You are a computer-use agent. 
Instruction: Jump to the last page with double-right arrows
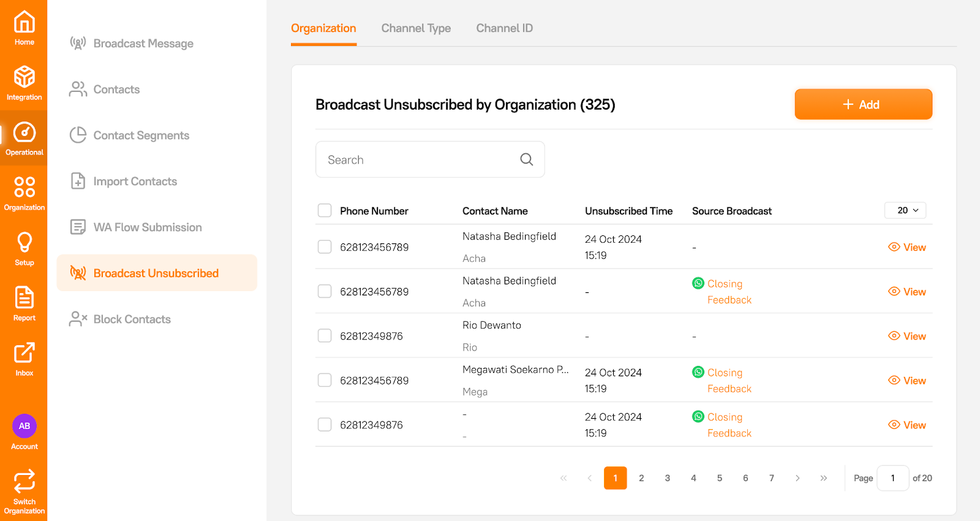pyautogui.click(x=824, y=478)
